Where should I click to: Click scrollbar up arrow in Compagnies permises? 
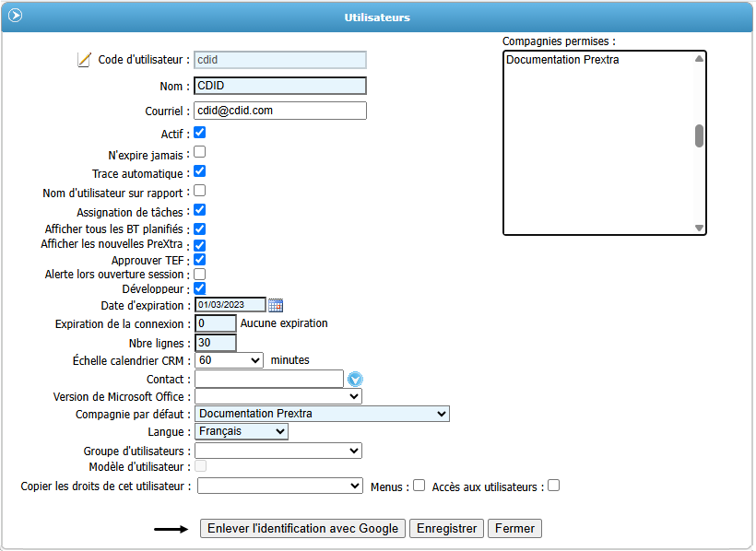pyautogui.click(x=699, y=59)
